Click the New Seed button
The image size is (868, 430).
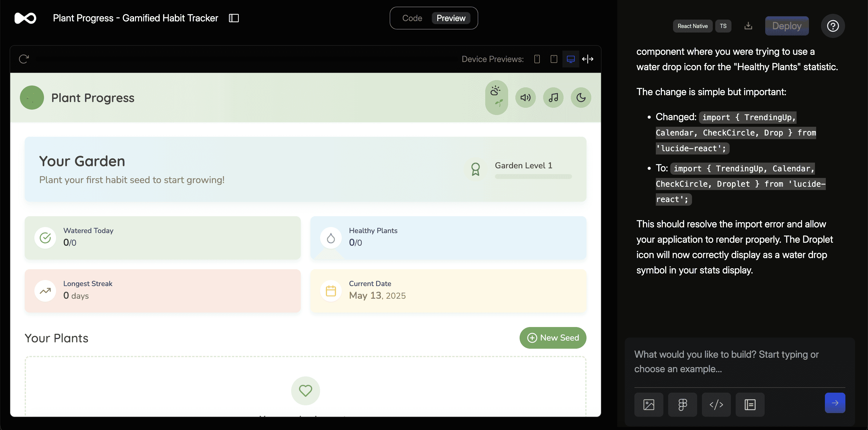tap(553, 338)
